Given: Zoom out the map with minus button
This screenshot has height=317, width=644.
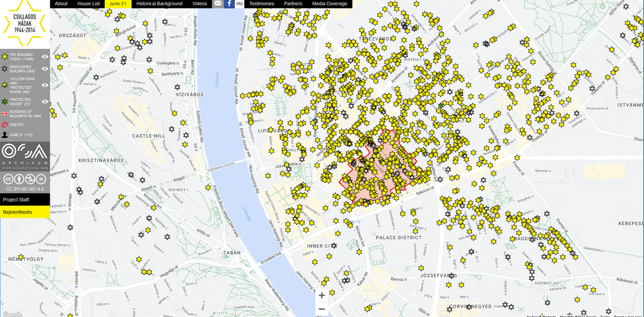Looking at the screenshot, I should pos(321,309).
